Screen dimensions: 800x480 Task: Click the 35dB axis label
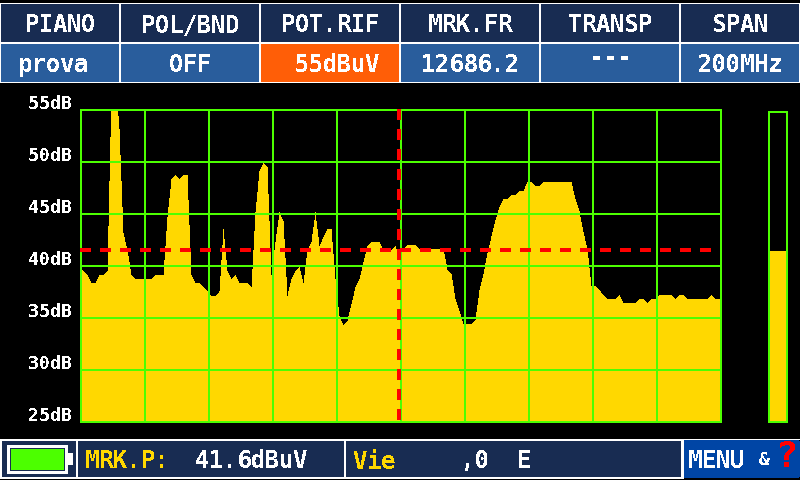[x=49, y=311]
